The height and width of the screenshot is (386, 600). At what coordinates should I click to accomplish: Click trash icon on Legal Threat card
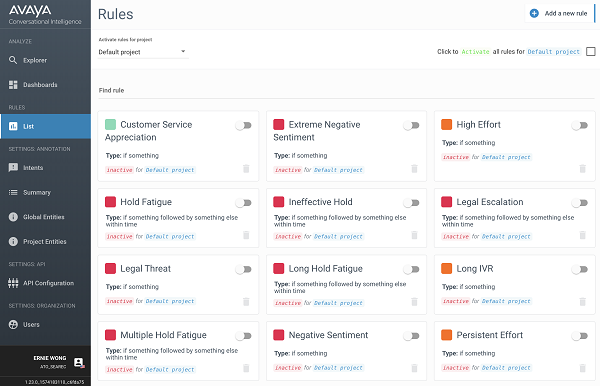click(246, 302)
